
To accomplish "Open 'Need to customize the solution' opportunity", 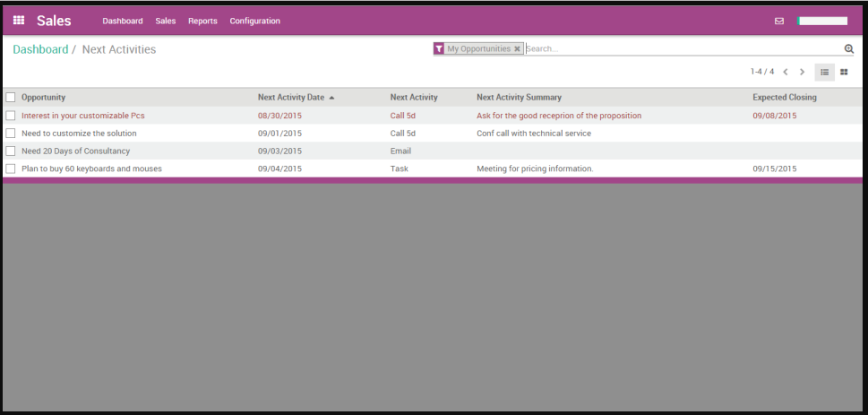I will 79,134.
